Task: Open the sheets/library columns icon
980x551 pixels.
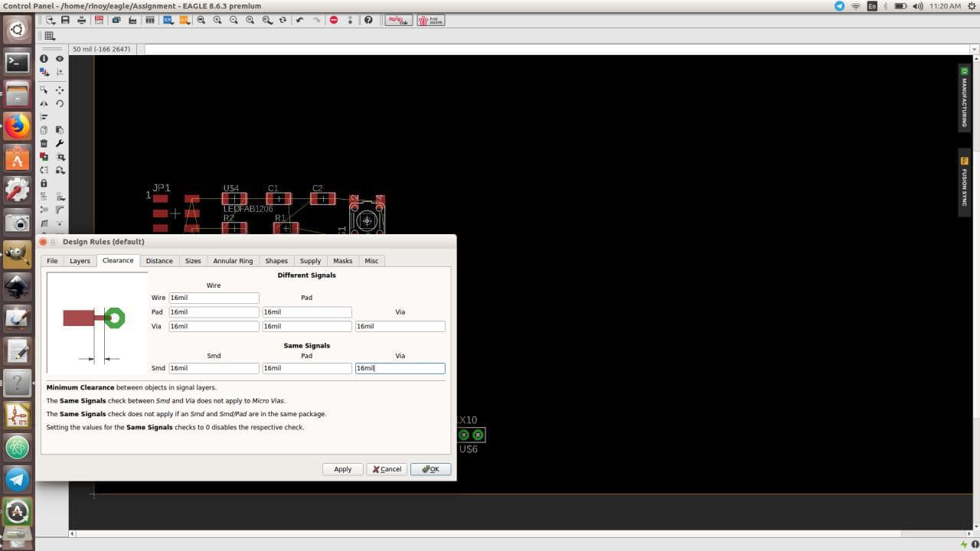Action: [150, 20]
